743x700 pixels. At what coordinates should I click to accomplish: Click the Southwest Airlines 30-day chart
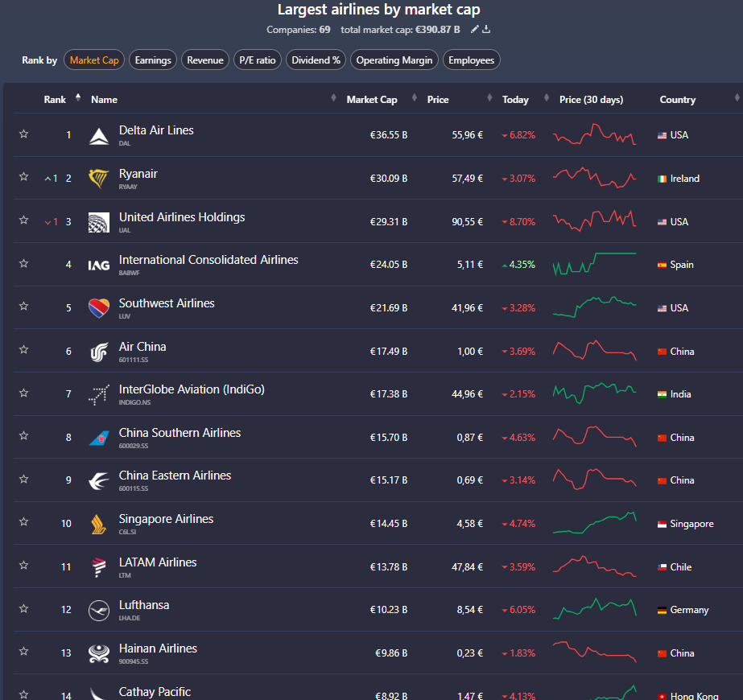point(595,307)
